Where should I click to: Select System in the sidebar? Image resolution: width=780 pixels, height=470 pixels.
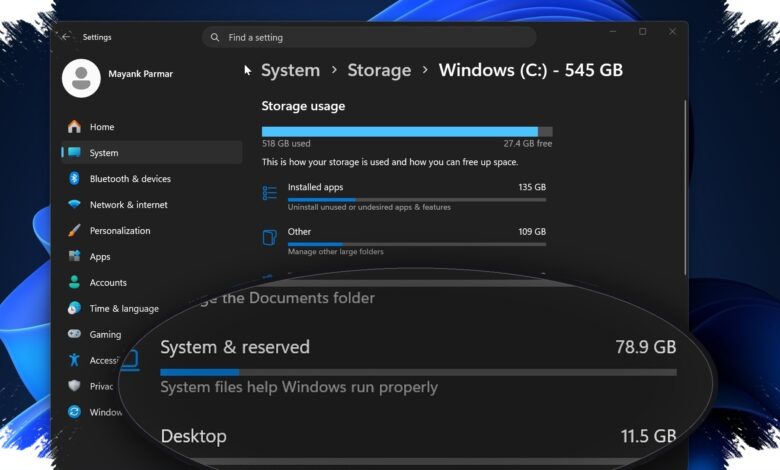(x=151, y=153)
